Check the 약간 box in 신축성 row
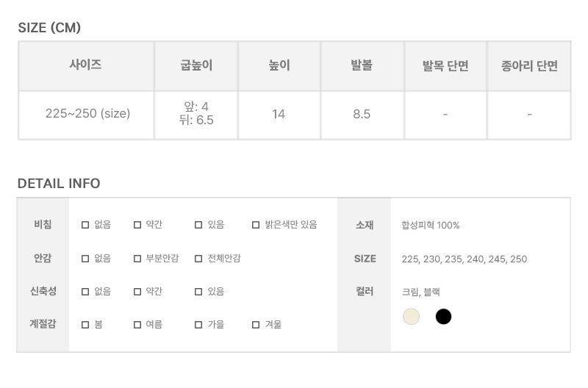This screenshot has height=388, width=588. tap(137, 292)
